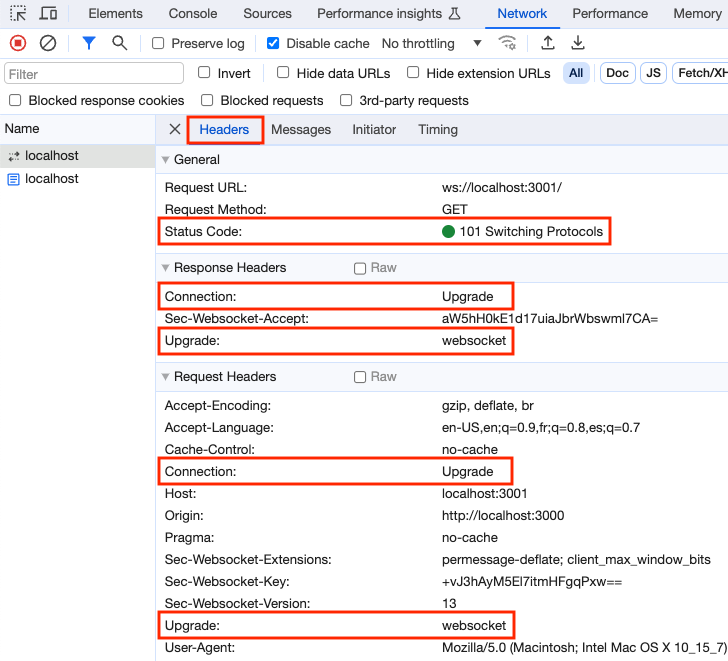The image size is (728, 661).
Task: Switch to the Network tab
Action: coord(522,13)
